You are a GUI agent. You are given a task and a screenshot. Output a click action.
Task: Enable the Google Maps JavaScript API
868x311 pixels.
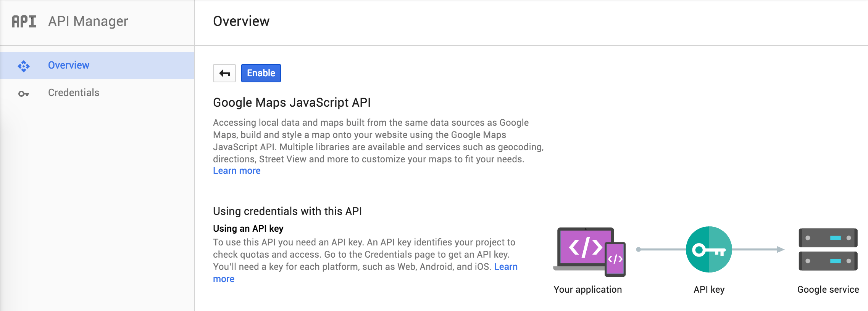pyautogui.click(x=261, y=73)
